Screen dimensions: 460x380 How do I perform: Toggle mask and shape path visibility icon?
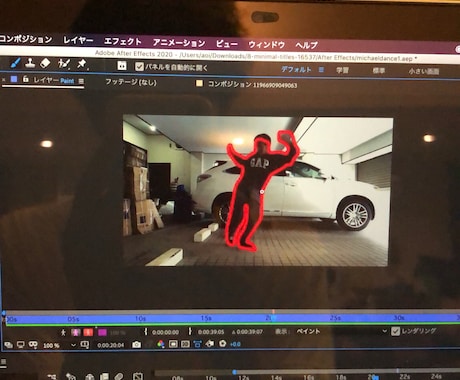(x=33, y=345)
